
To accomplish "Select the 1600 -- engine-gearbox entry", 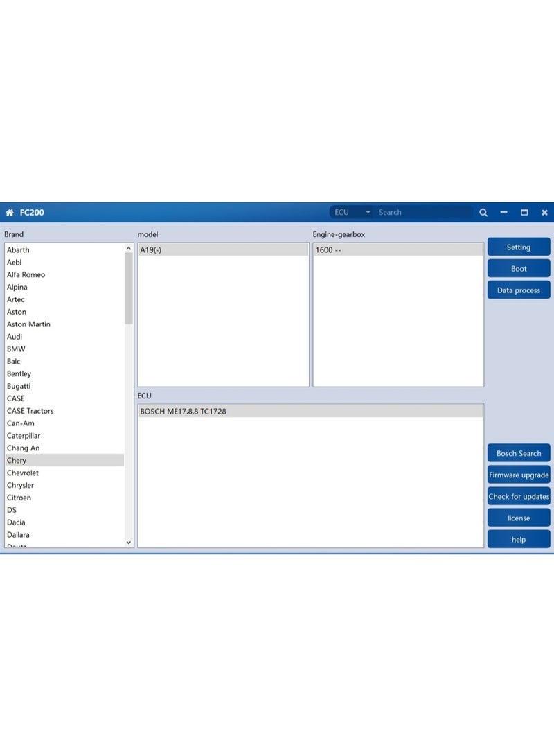I will pyautogui.click(x=328, y=250).
